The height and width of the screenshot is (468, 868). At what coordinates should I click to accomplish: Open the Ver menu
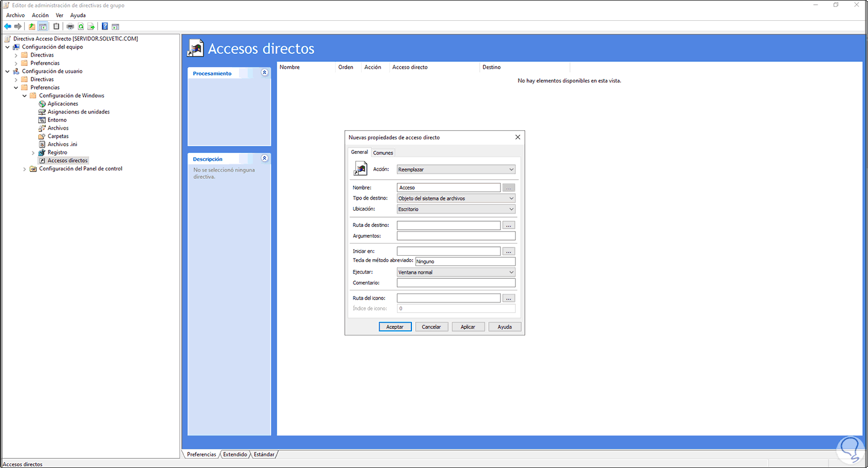pos(60,15)
